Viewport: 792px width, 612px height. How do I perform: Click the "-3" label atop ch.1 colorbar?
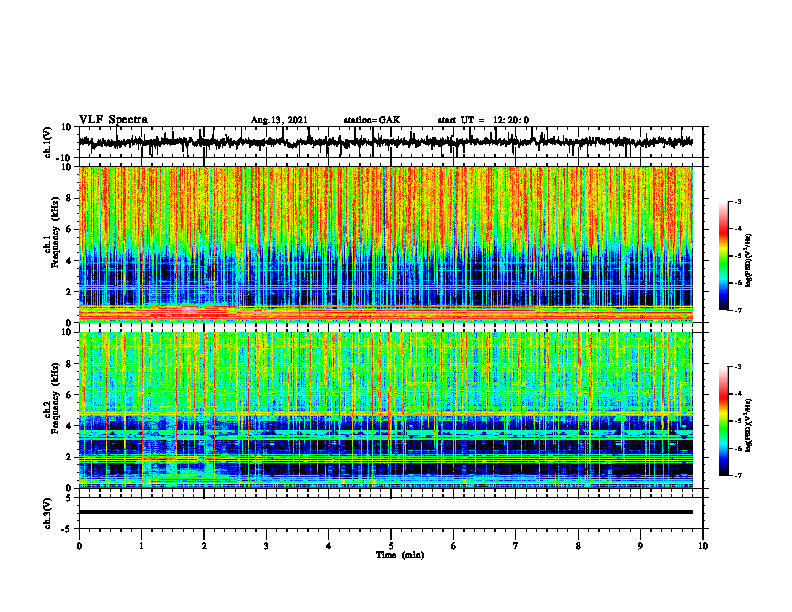(737, 201)
